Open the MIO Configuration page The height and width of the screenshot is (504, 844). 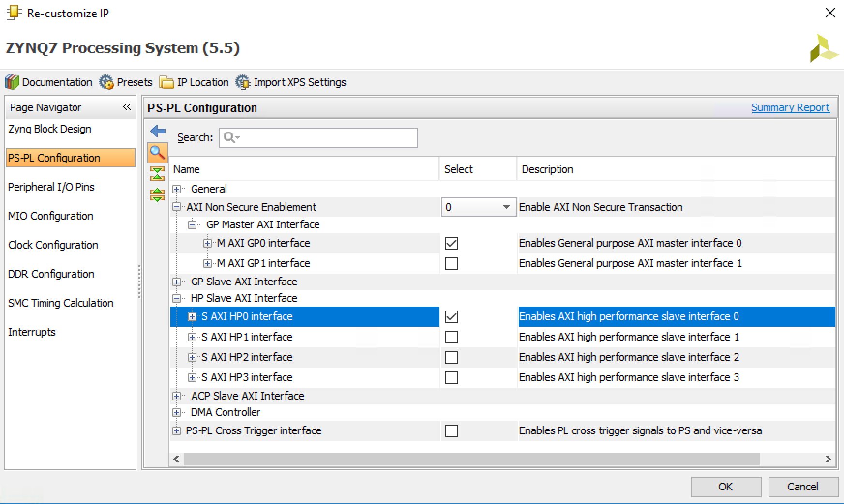pyautogui.click(x=51, y=216)
